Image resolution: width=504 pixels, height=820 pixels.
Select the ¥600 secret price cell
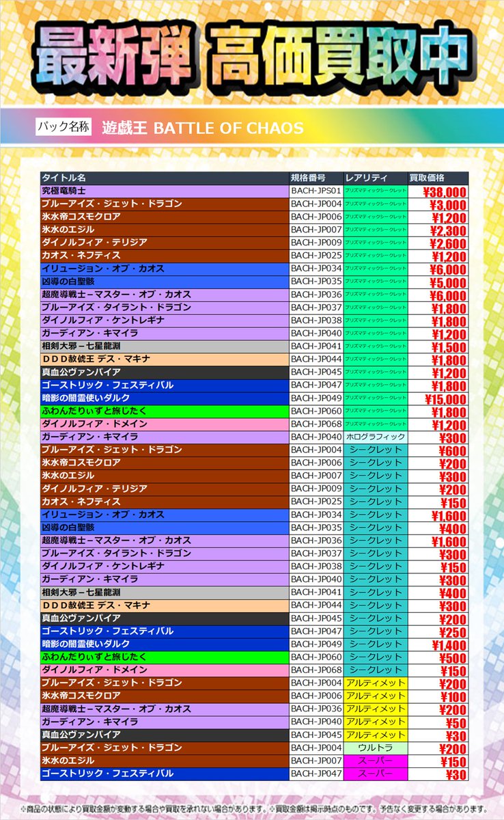438,450
